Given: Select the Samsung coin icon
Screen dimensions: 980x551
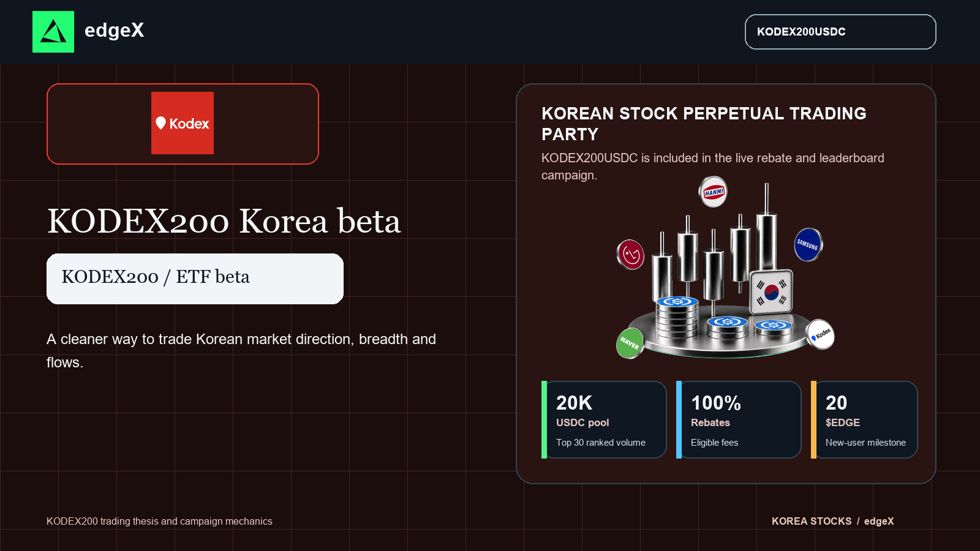Looking at the screenshot, I should [x=808, y=244].
